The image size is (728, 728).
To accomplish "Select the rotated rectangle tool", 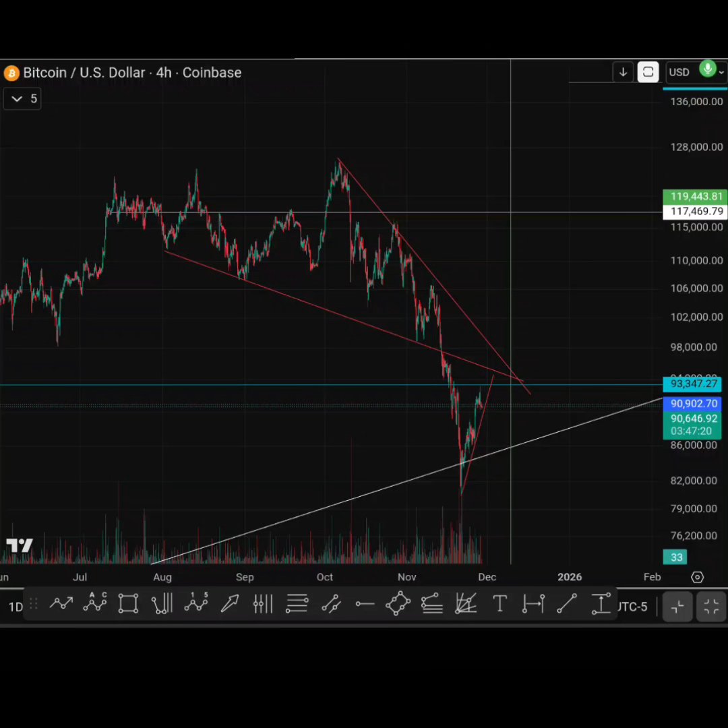I will (398, 603).
